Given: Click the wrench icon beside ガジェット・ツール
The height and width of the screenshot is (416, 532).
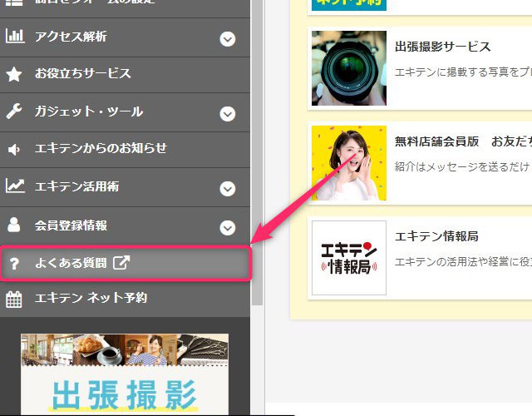Looking at the screenshot, I should (x=14, y=111).
